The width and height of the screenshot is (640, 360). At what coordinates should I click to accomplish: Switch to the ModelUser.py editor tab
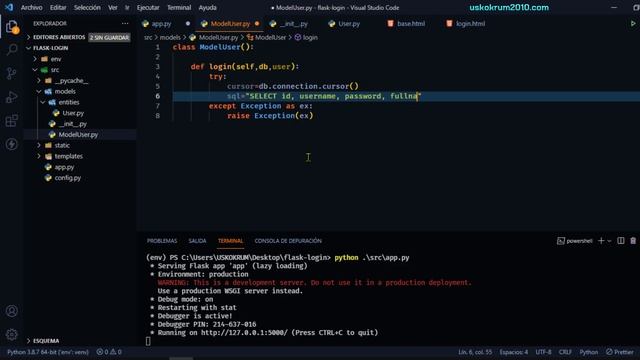[x=230, y=24]
